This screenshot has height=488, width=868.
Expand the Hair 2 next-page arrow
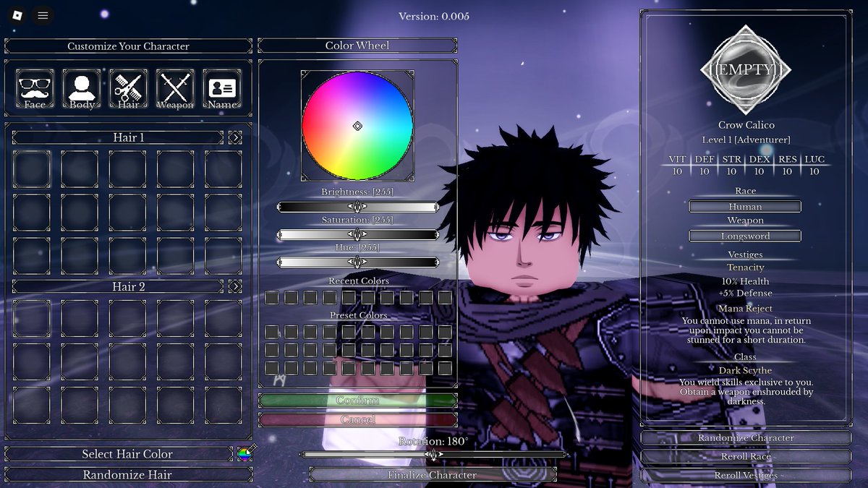pos(235,286)
